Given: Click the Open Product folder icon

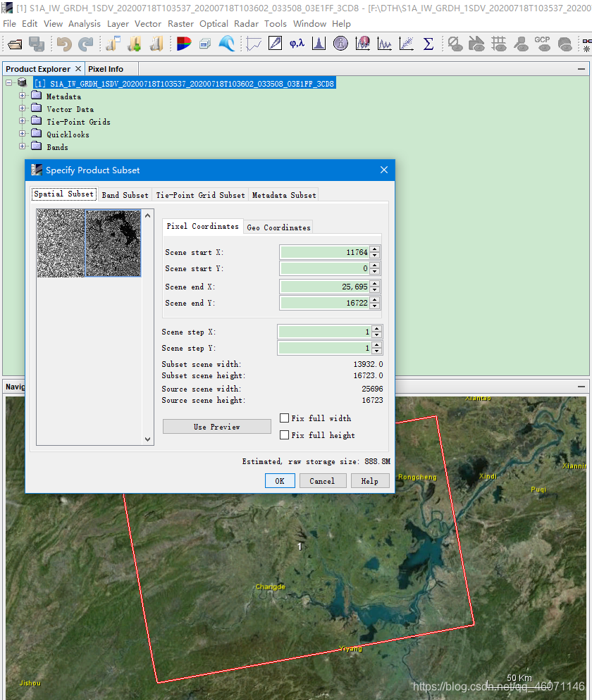Looking at the screenshot, I should [15, 44].
